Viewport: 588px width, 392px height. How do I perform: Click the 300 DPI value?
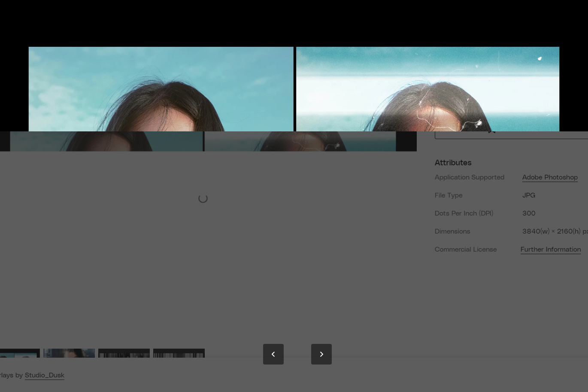(529, 213)
